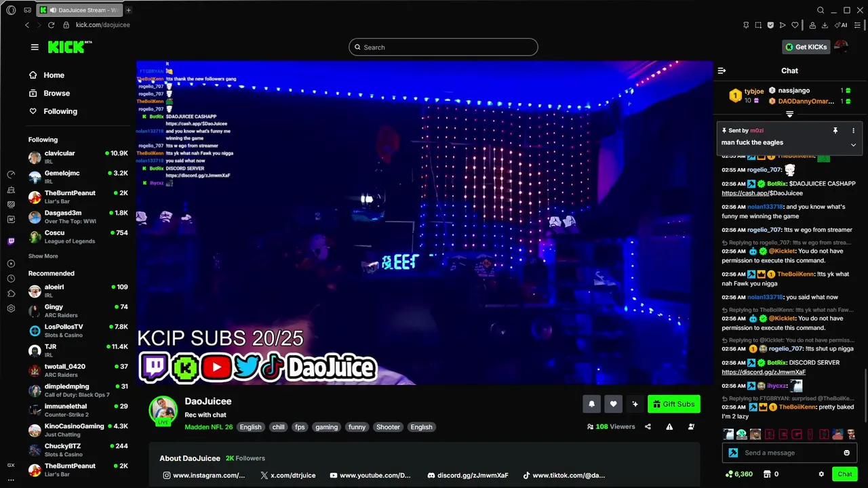
Task: Open the TikTok profile link
Action: click(564, 476)
